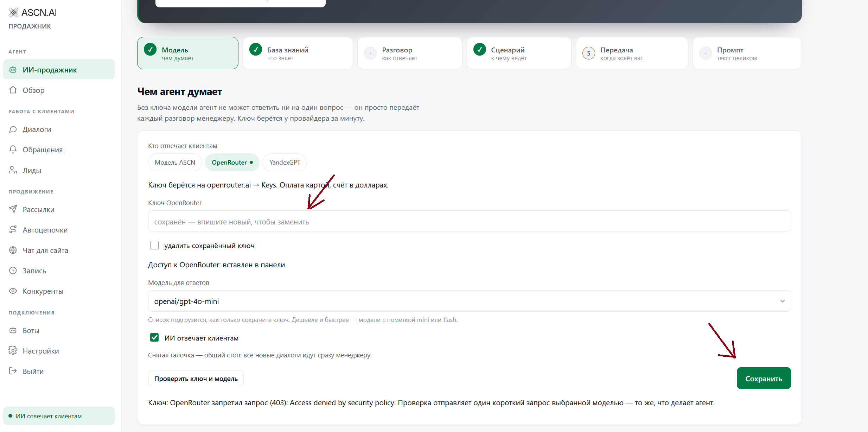
Task: Click the Обзор home icon
Action: tap(13, 90)
